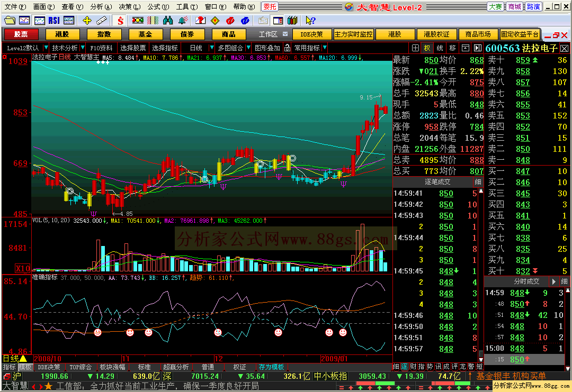Click the F10资料 button
572x392 pixels.
click(101, 48)
